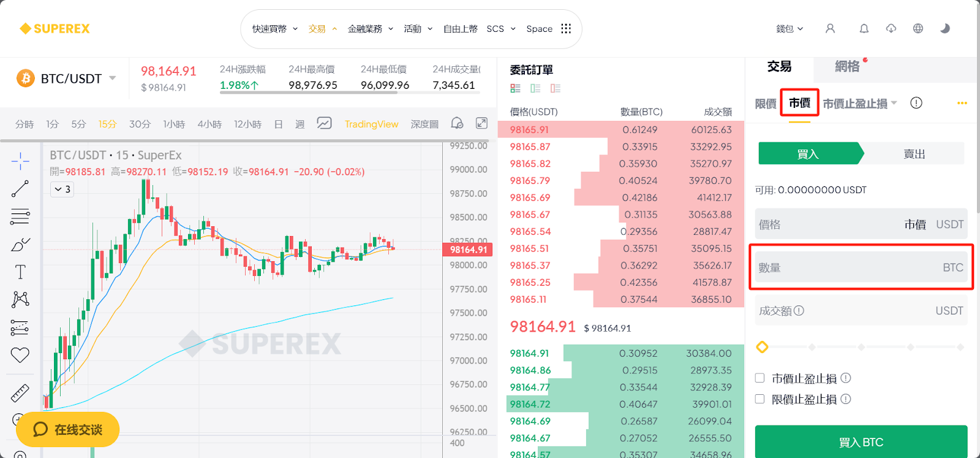Viewport: 980px width, 458px height.
Task: Click the heart favorites icon in chart toolbar
Action: tap(20, 355)
